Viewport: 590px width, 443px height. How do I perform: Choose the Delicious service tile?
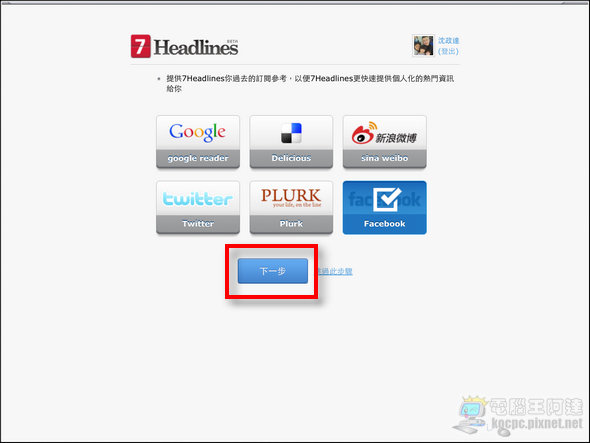tap(291, 142)
